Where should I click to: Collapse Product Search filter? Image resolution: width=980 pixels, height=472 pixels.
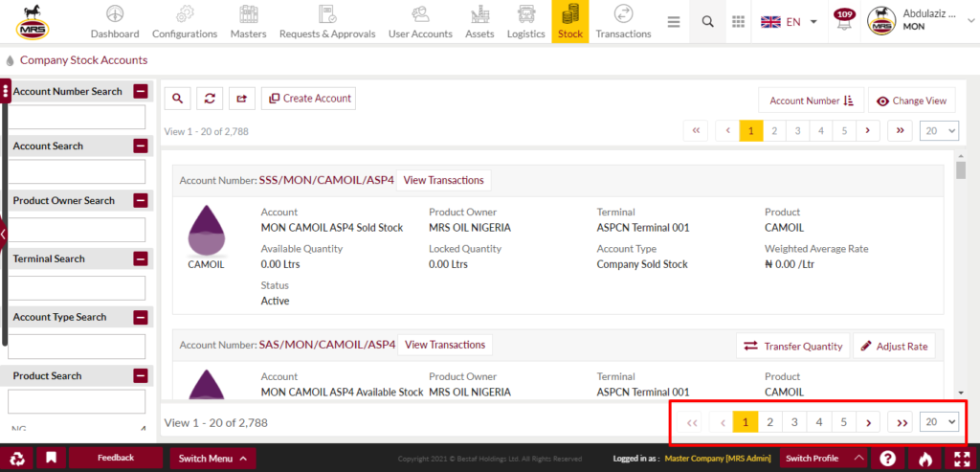pos(141,375)
